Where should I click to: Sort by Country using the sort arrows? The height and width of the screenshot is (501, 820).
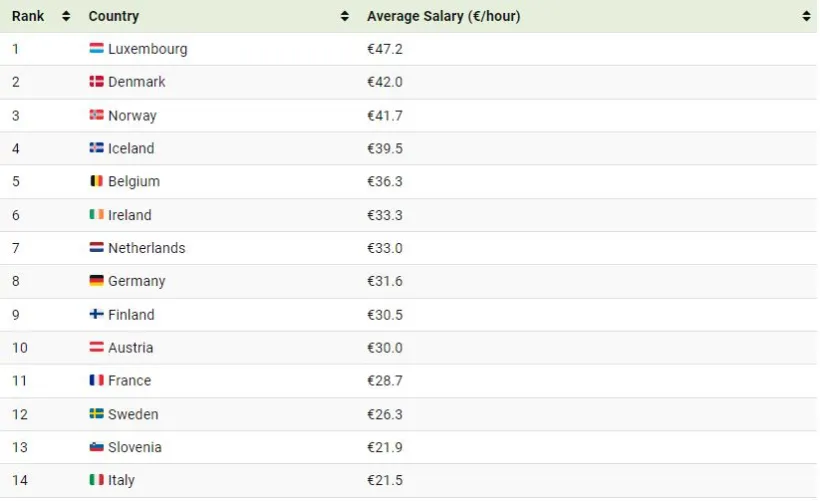(345, 17)
